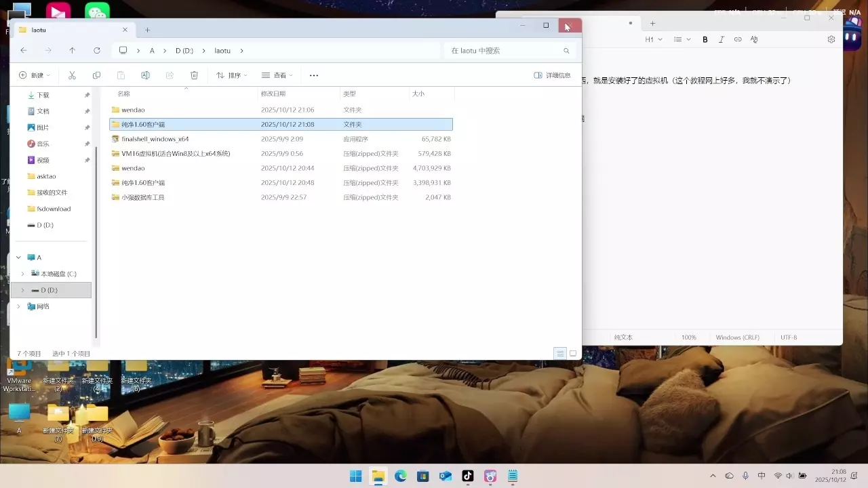Click the search magnifier icon in Explorer
Screen dimensions: 868x488
pos(566,51)
